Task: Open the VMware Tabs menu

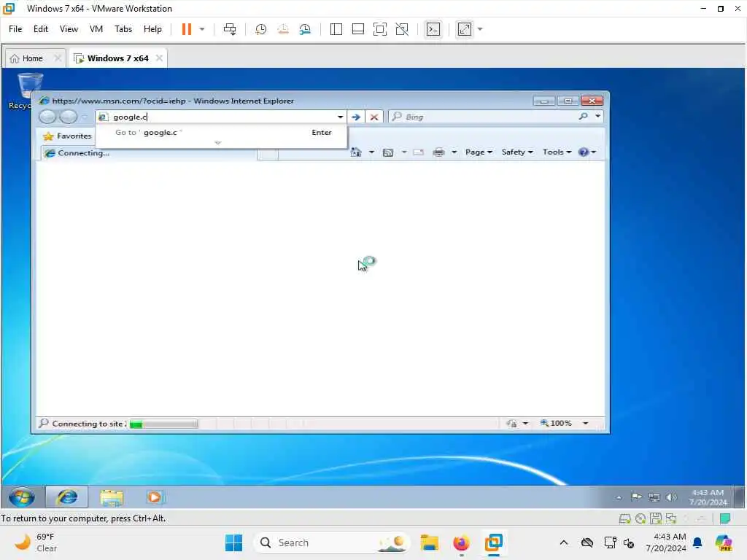Action: (x=123, y=29)
